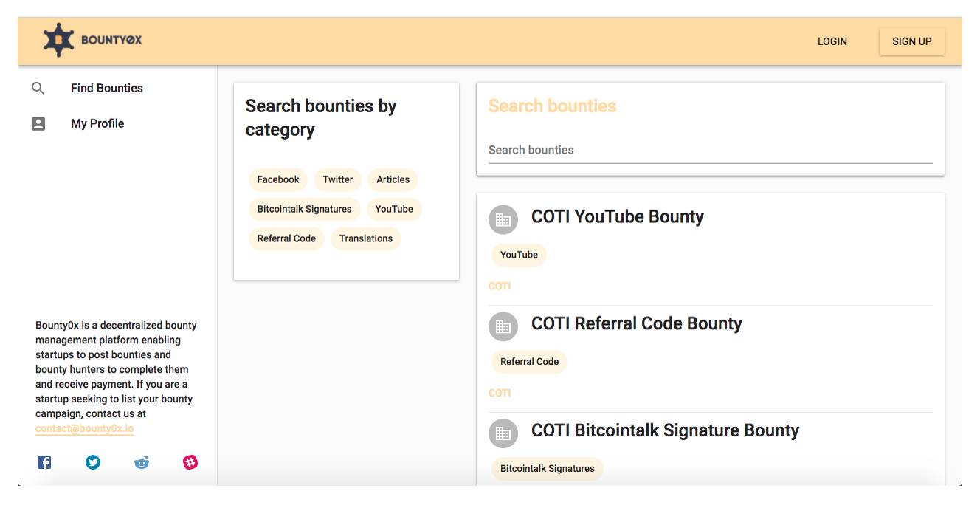The height and width of the screenshot is (508, 980).
Task: Click company icon beside COTI YouTube Bounty
Action: [503, 219]
